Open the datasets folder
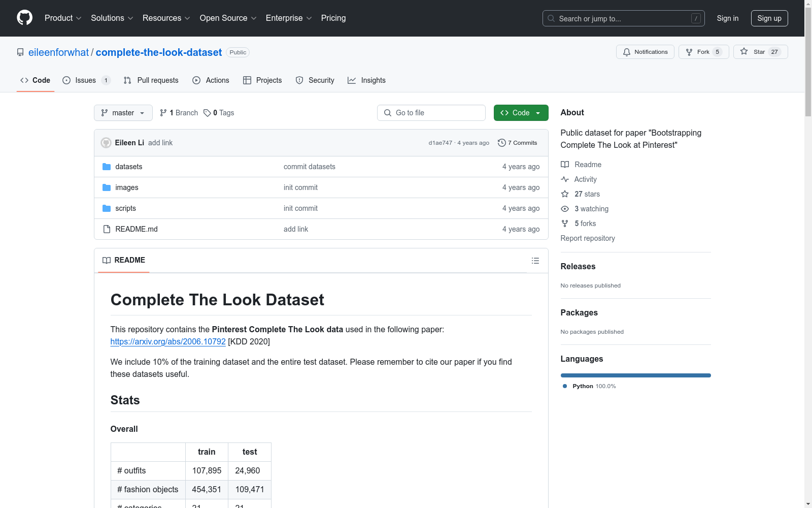The image size is (812, 508). pos(129,167)
